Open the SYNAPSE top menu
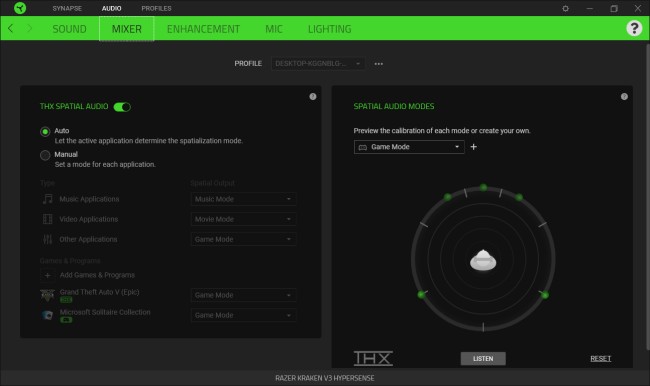This screenshot has width=650, height=386. [67, 8]
